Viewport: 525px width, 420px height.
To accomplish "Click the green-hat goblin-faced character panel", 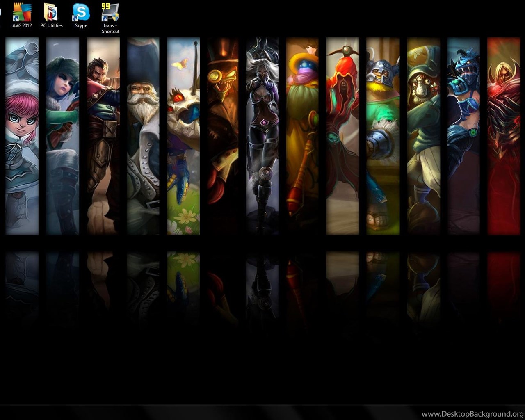I will click(423, 135).
